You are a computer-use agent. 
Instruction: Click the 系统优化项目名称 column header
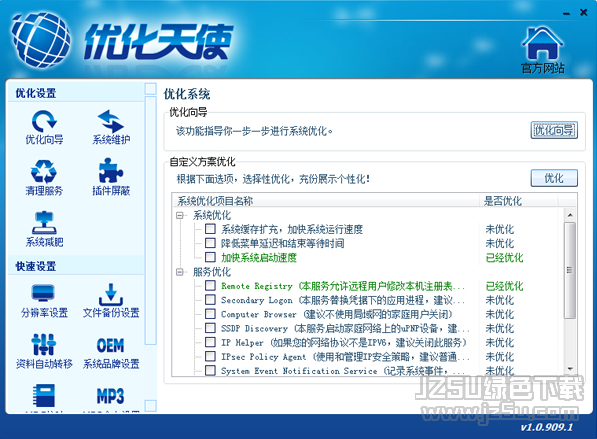click(326, 201)
